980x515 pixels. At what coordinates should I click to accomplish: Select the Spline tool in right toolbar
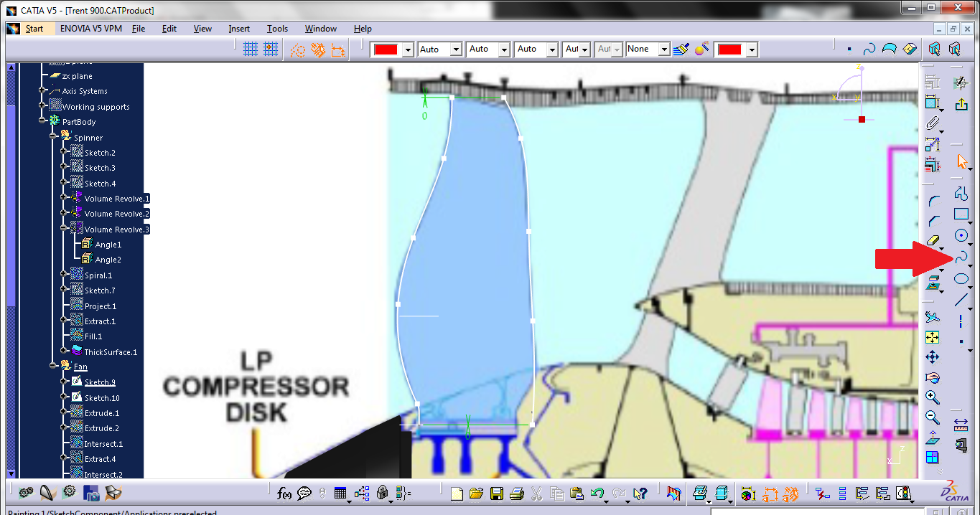961,257
